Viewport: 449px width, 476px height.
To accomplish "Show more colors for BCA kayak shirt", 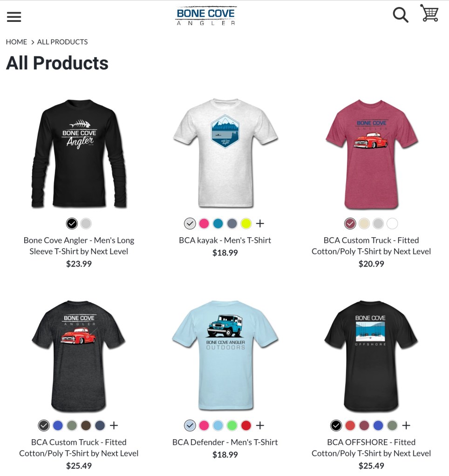I will 260,224.
